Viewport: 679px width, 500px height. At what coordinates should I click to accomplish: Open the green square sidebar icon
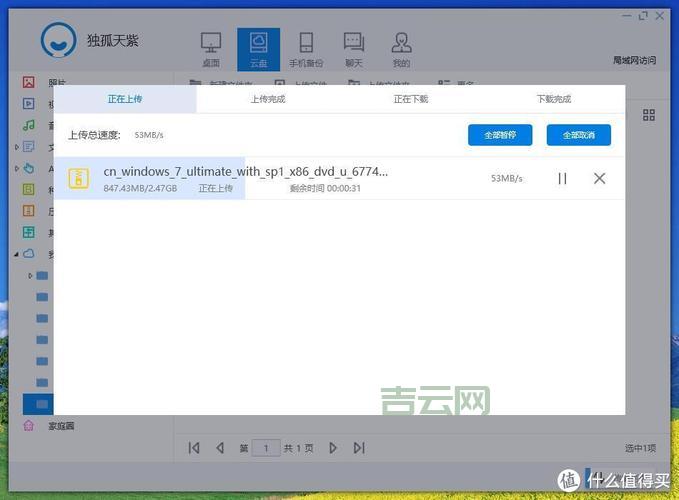click(29, 189)
